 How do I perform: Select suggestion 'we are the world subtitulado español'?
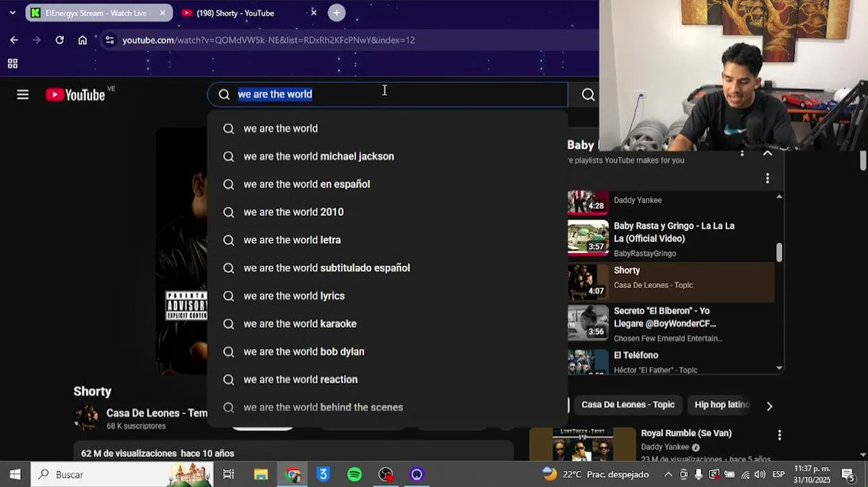(x=387, y=268)
